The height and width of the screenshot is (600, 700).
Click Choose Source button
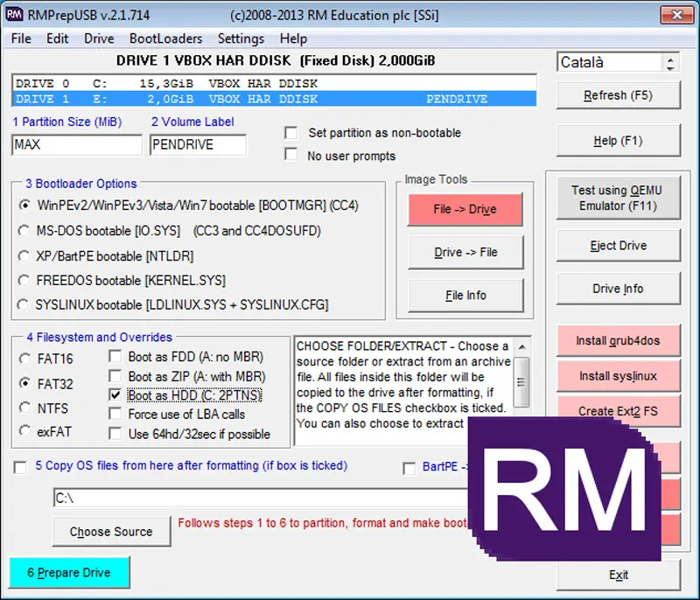[x=112, y=532]
